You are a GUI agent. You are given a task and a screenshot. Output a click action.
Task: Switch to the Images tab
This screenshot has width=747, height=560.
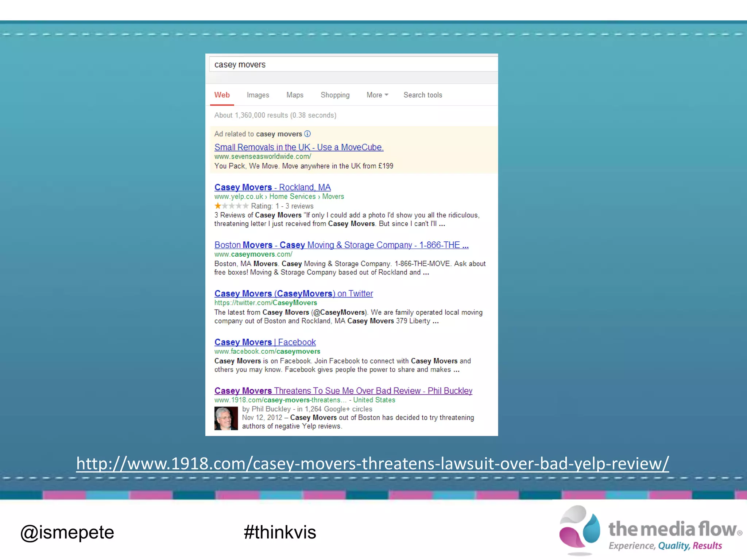[258, 95]
